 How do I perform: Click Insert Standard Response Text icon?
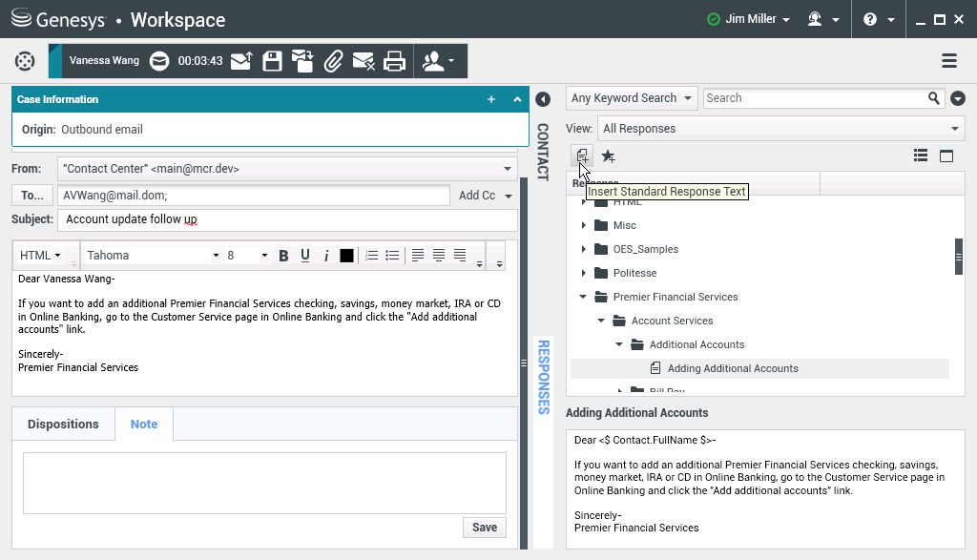pos(581,156)
